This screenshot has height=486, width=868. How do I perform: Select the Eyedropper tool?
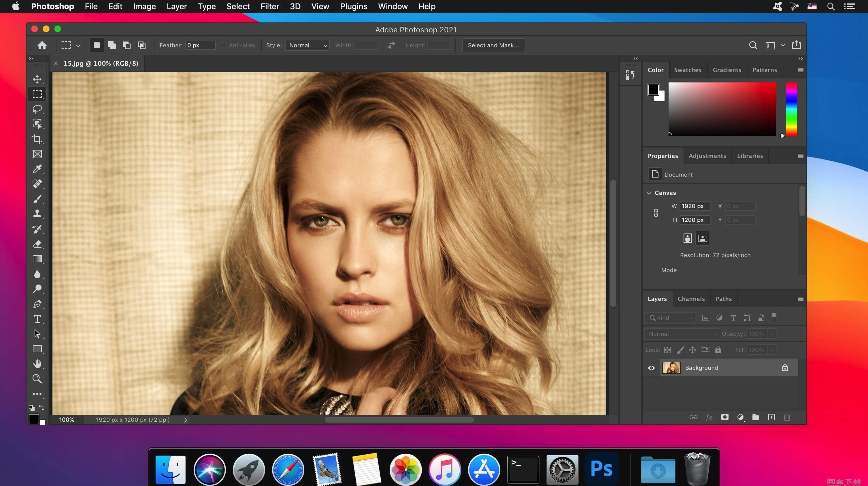pos(37,168)
